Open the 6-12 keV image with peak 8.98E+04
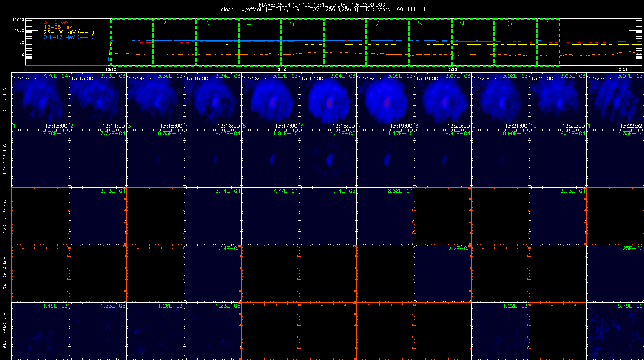The image size is (644, 360). (x=500, y=159)
